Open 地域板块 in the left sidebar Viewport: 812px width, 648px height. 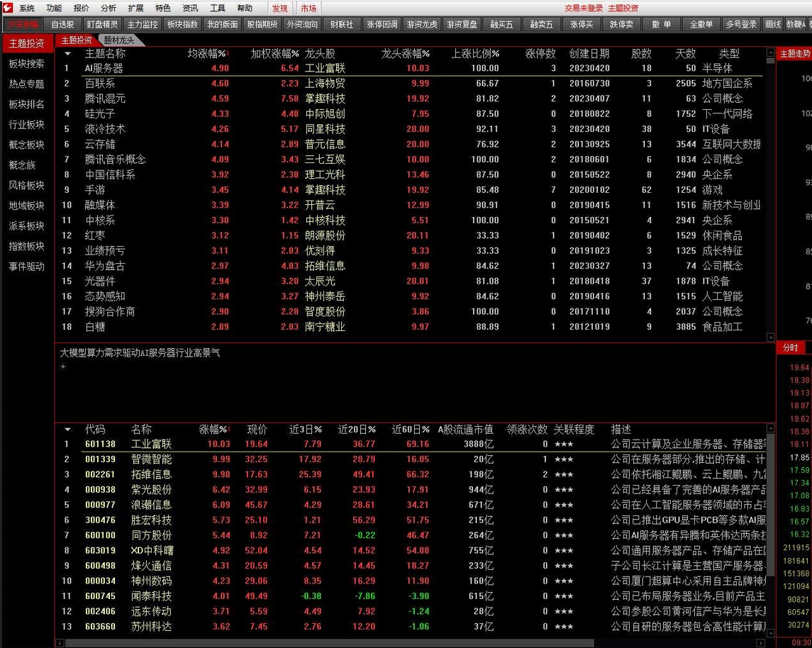pos(27,206)
